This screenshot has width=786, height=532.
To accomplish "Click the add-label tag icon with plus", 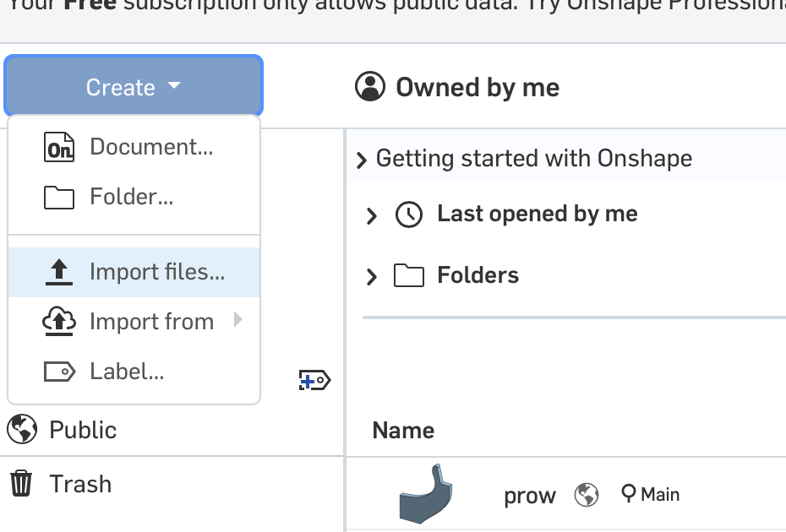I will 314,382.
